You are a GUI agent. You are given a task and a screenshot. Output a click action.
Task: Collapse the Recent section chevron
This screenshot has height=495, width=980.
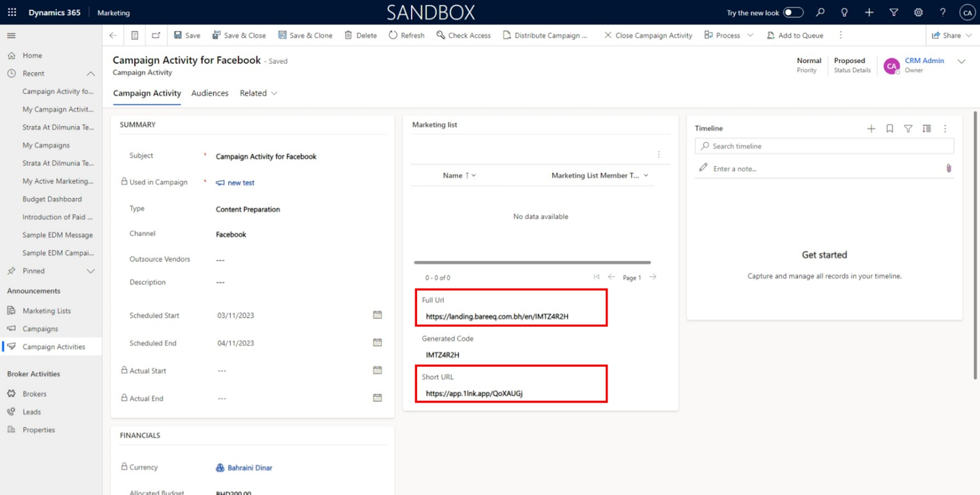point(90,74)
